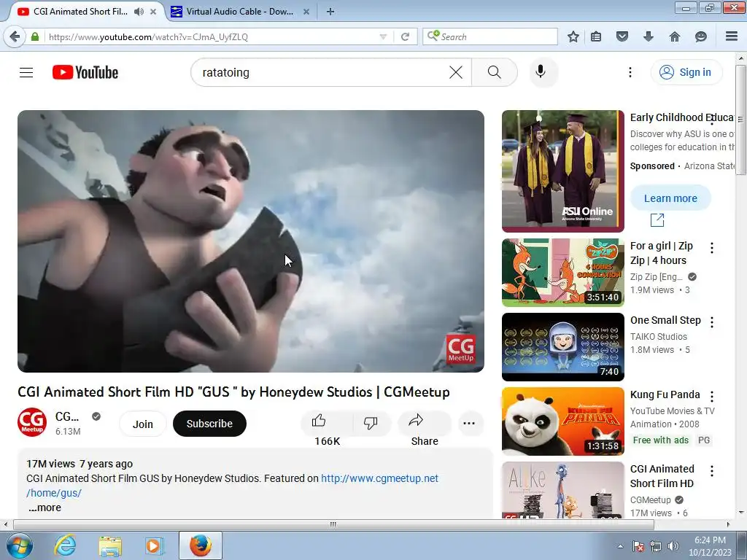Screen dimensions: 747x560
Task: Bookmark this page with star icon
Action: click(573, 36)
